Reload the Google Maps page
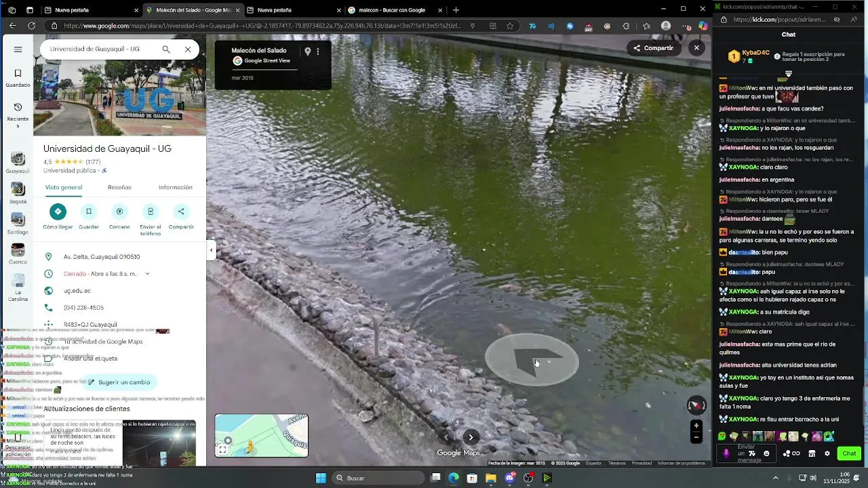Viewport: 868px width, 488px height. click(x=31, y=26)
